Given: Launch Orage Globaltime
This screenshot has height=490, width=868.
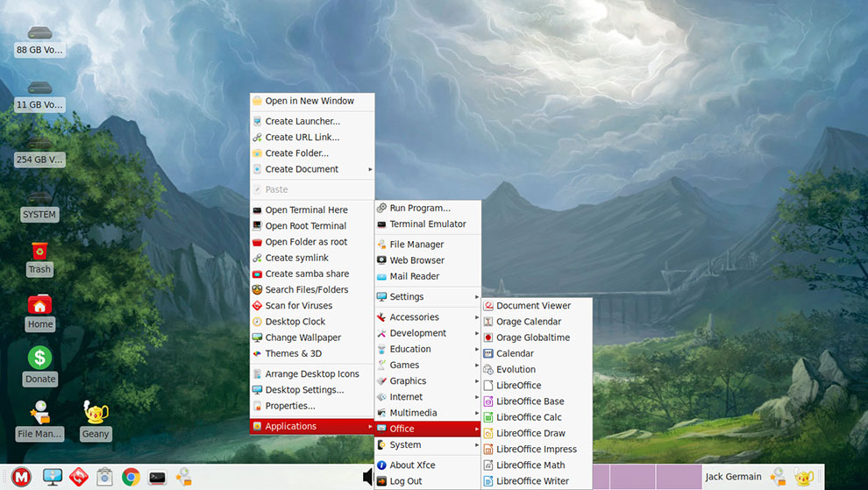Looking at the screenshot, I should pyautogui.click(x=537, y=337).
